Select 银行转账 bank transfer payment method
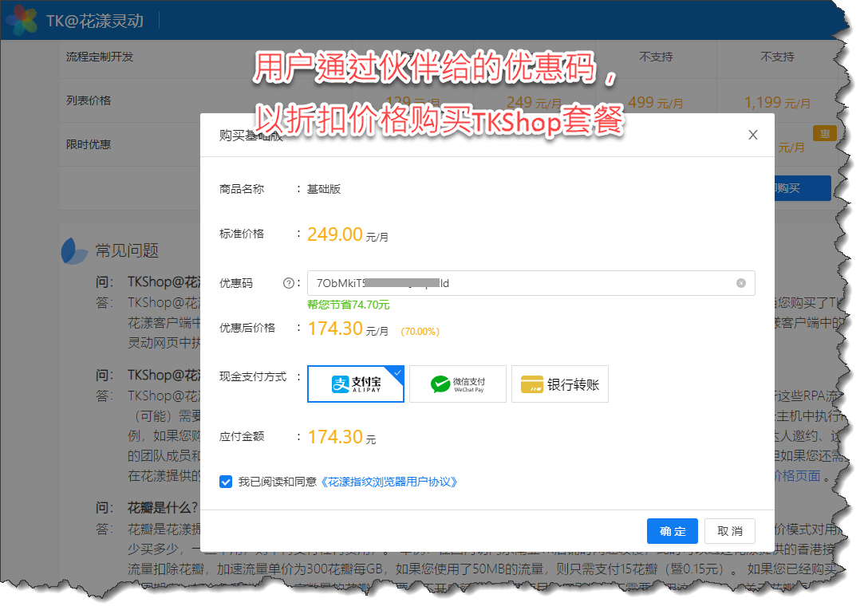This screenshot has height=614, width=868. 560,384
